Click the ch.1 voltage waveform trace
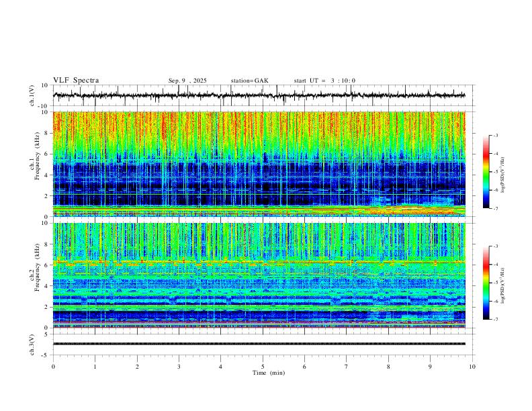 [x=259, y=95]
